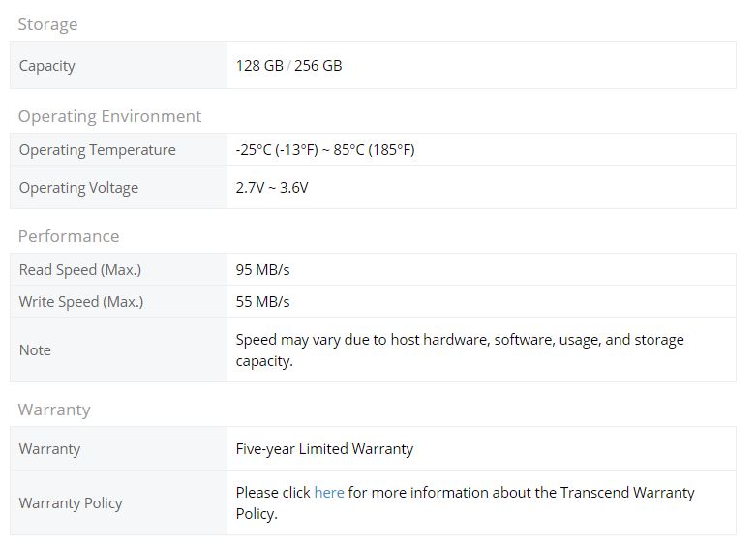The image size is (756, 547).
Task: Select the Storage section heading
Action: (x=47, y=24)
